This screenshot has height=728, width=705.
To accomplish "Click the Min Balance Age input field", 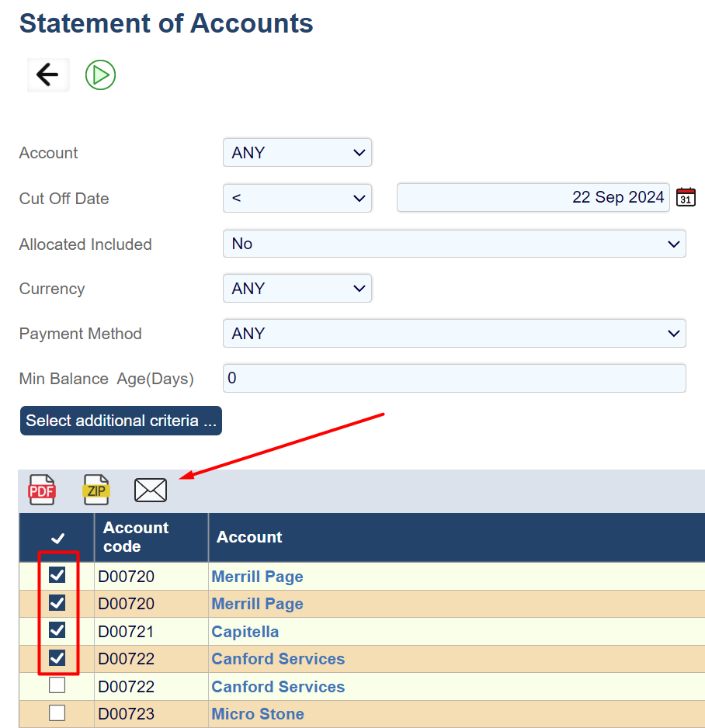I will (x=454, y=379).
